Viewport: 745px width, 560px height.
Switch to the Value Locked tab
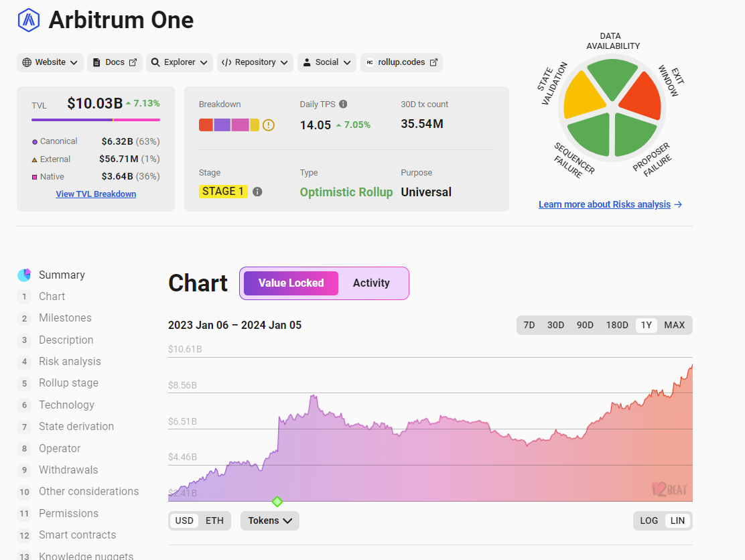[x=291, y=283]
